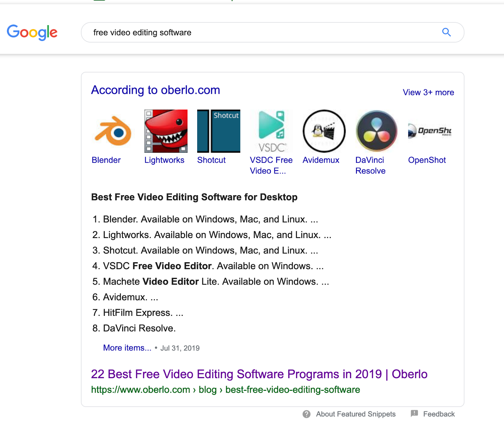Open the Lightworks text link

(x=164, y=160)
